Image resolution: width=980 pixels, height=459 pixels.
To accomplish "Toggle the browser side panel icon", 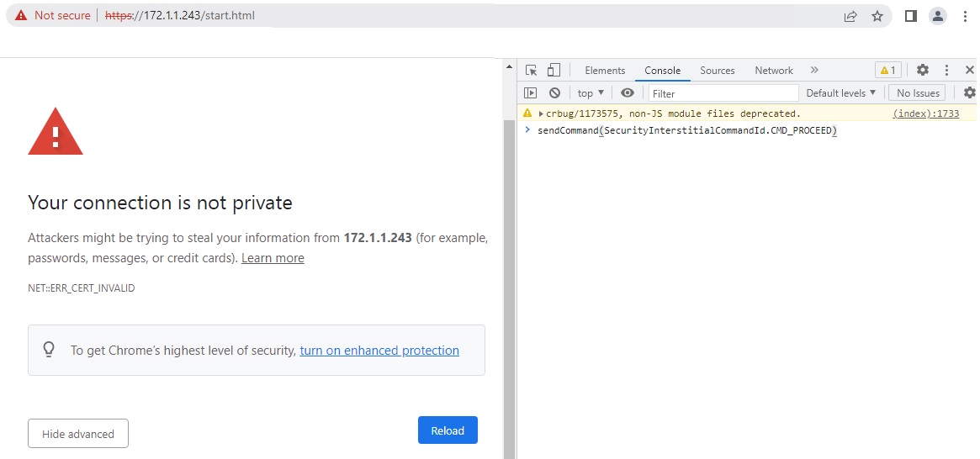I will (x=910, y=16).
